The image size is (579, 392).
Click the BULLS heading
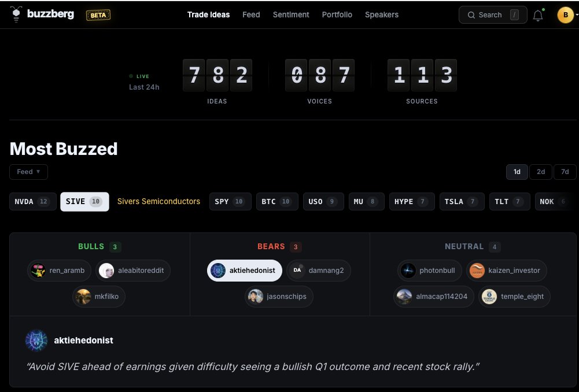pyautogui.click(x=91, y=246)
